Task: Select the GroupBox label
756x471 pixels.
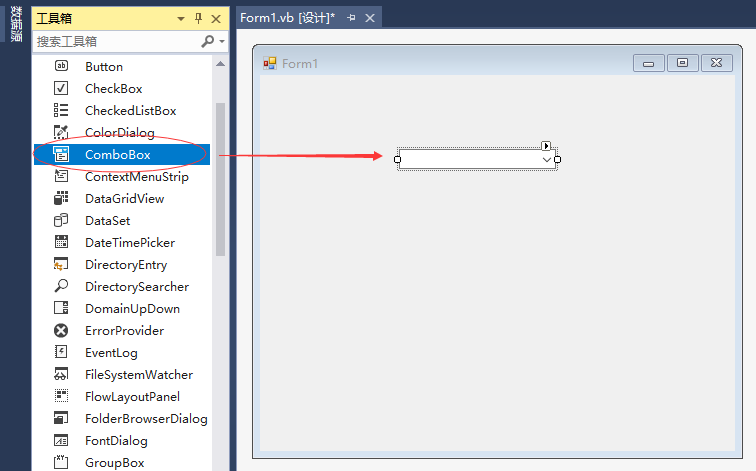Action: (115, 463)
